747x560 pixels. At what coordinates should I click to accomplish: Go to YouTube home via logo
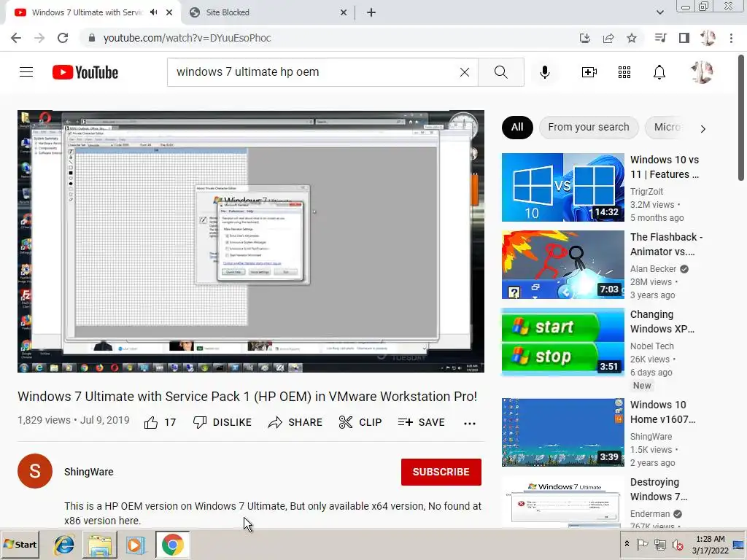[85, 72]
